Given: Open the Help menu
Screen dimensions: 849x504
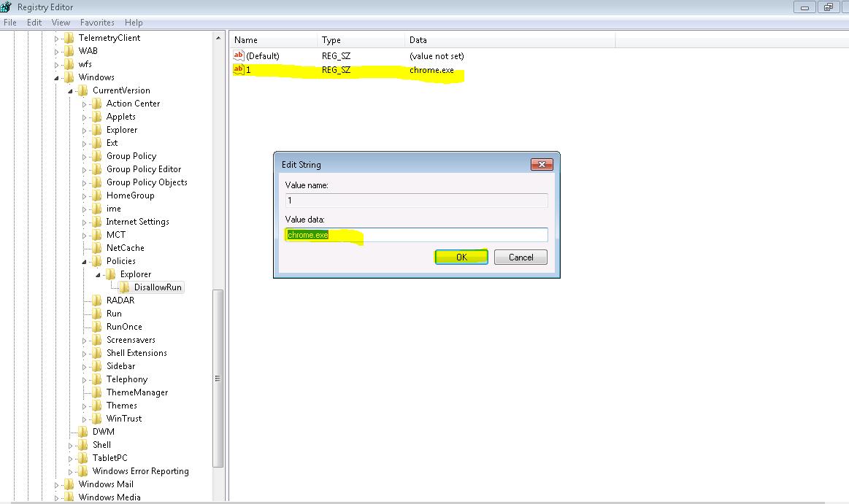Looking at the screenshot, I should 133,23.
